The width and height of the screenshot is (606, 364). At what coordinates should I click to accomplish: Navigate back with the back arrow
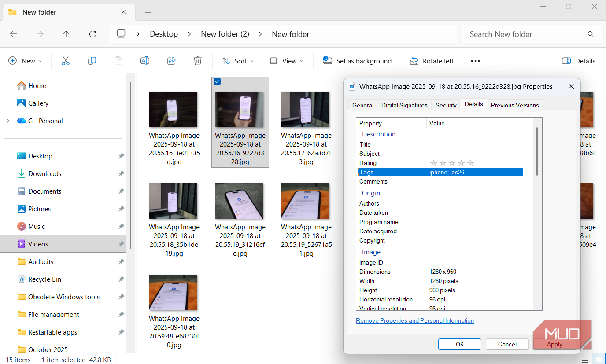(13, 34)
